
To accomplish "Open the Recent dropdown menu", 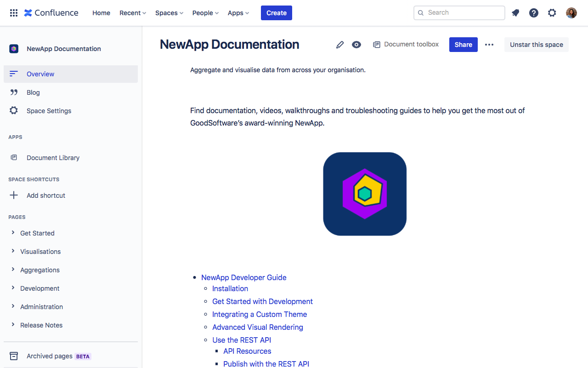I will coord(133,13).
